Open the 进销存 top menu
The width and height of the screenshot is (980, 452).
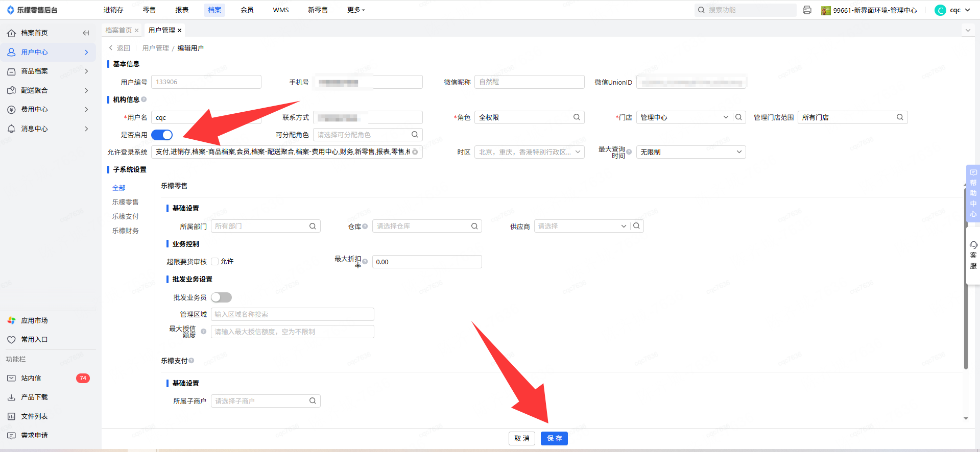click(x=113, y=10)
